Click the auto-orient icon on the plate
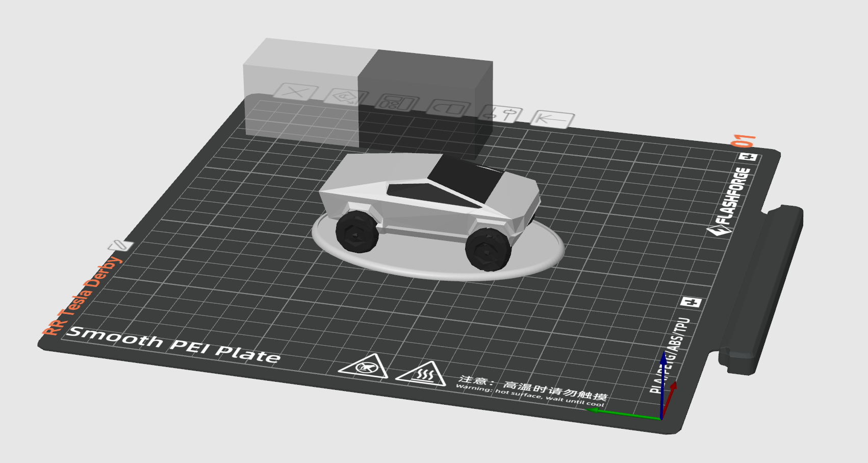The height and width of the screenshot is (463, 868). (346, 97)
